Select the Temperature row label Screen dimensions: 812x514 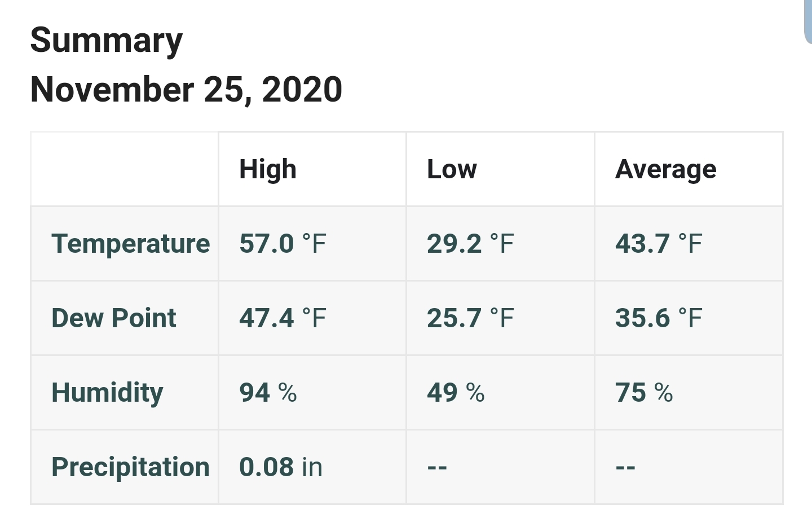(x=131, y=244)
